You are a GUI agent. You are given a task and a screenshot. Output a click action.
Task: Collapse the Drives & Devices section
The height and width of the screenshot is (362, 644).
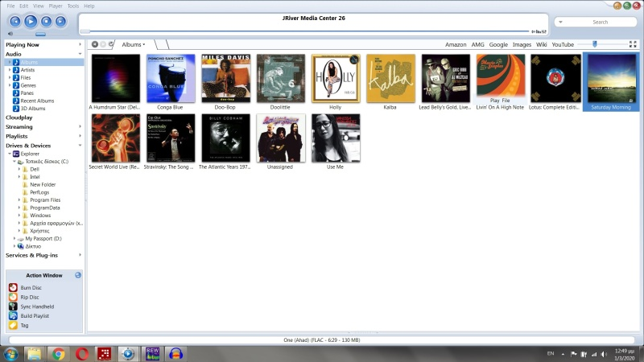point(80,146)
